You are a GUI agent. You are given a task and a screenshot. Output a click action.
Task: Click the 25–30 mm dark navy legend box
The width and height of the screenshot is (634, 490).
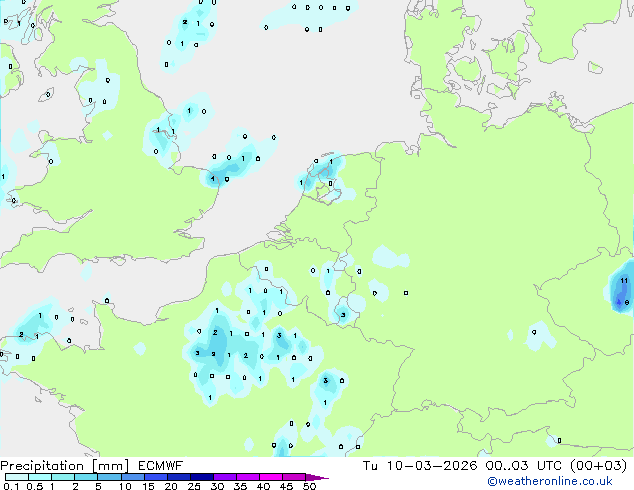(201, 477)
